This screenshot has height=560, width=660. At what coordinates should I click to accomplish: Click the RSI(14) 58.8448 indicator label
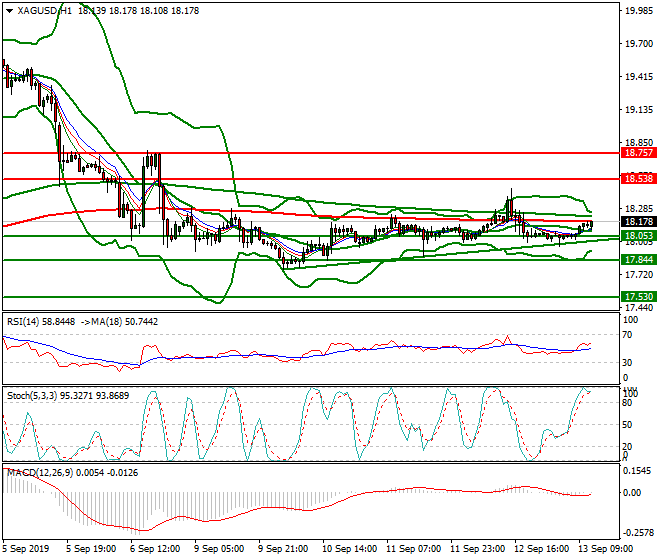(x=41, y=322)
